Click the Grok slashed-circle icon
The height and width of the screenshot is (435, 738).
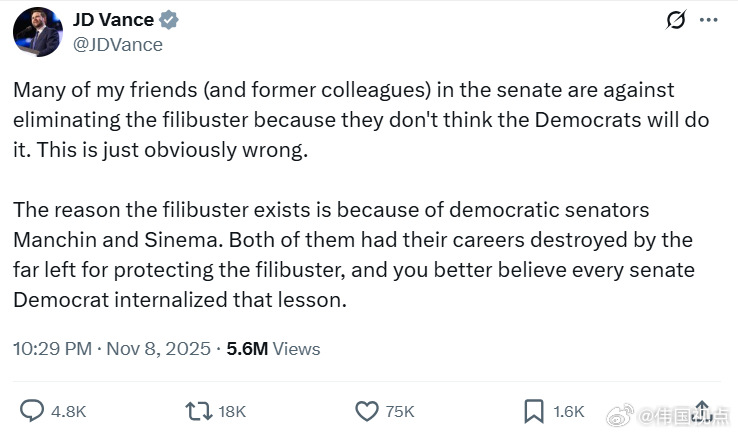(674, 21)
